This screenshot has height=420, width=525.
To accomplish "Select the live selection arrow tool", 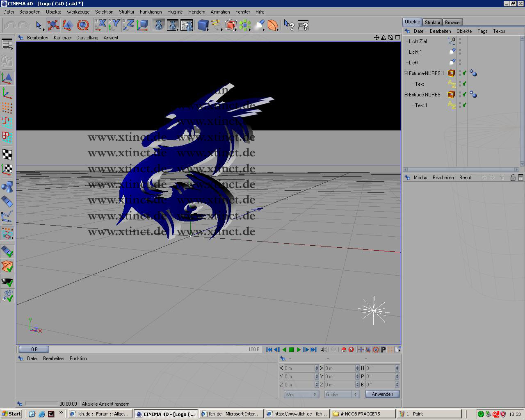I will coord(39,25).
